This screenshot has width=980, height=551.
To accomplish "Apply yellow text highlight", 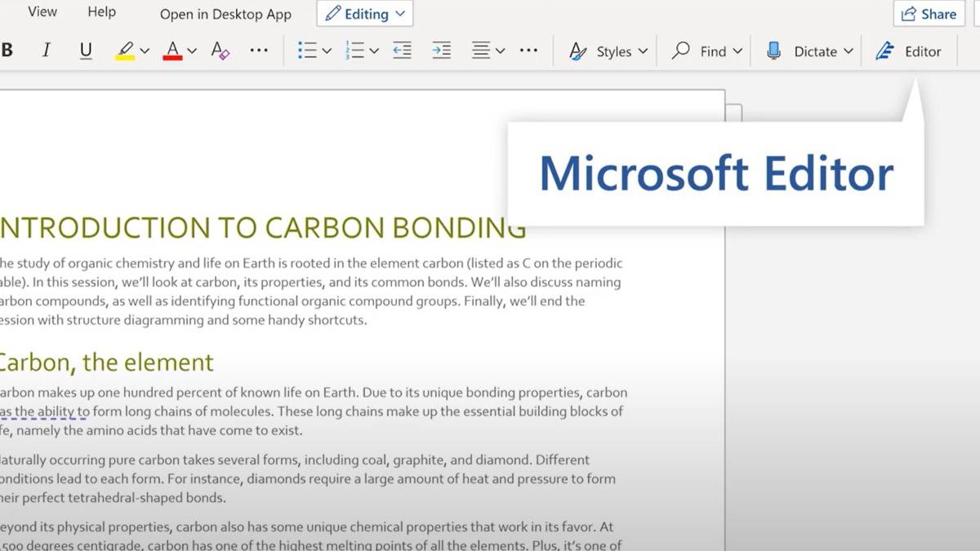I will click(127, 50).
